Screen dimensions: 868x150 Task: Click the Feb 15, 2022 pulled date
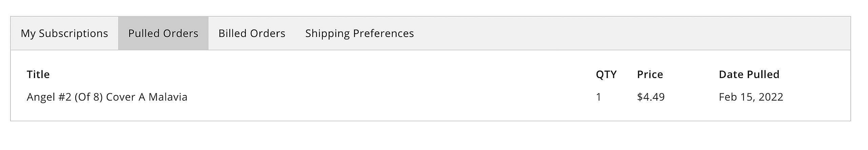point(751,97)
